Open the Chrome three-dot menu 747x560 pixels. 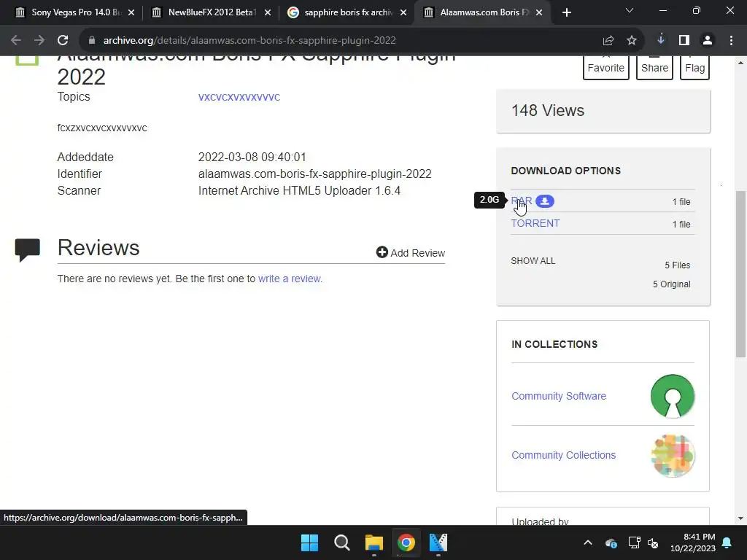coord(731,41)
